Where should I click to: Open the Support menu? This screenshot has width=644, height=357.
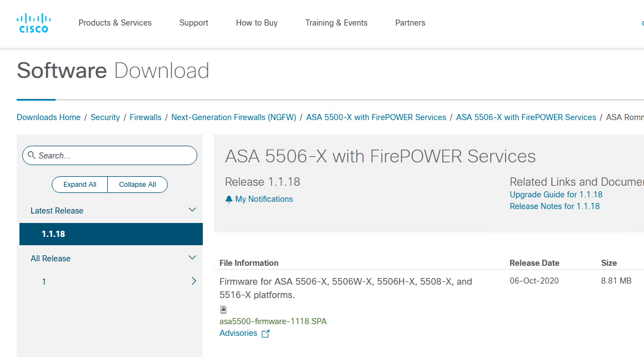pyautogui.click(x=194, y=23)
